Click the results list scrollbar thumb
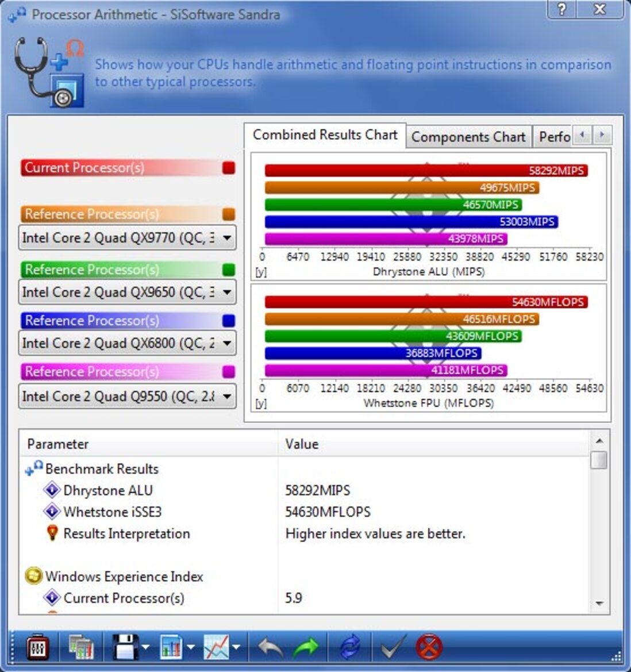 click(599, 460)
